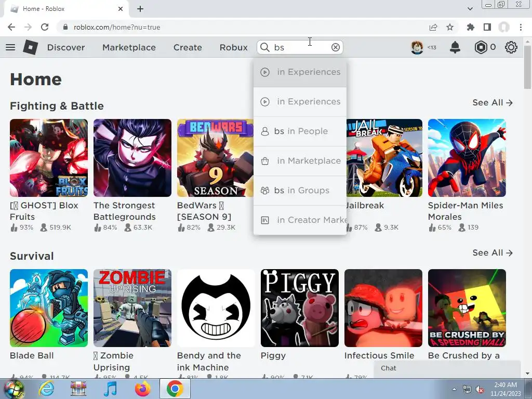The width and height of the screenshot is (532, 399).
Task: Open the Chrome profile avatar
Action: [x=504, y=27]
